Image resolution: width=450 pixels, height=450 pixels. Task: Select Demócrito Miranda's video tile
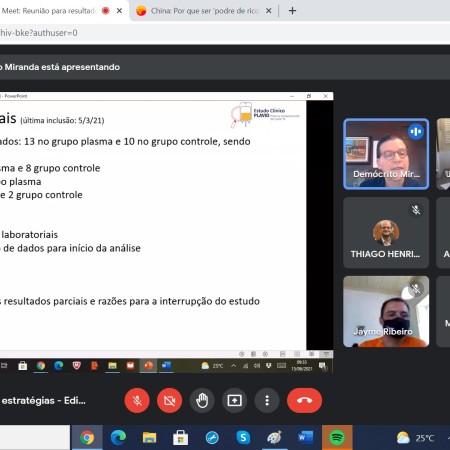coord(386,154)
